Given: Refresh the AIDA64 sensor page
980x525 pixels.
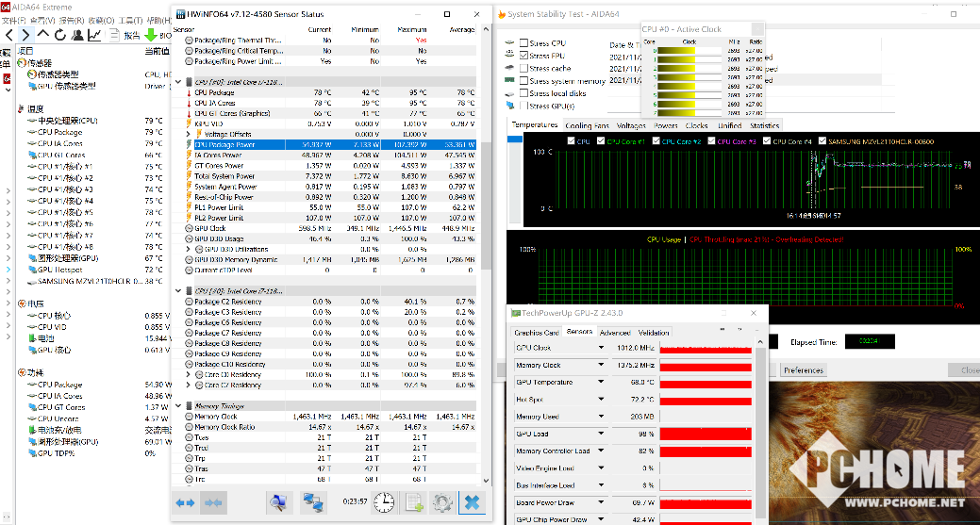Looking at the screenshot, I should tap(60, 35).
